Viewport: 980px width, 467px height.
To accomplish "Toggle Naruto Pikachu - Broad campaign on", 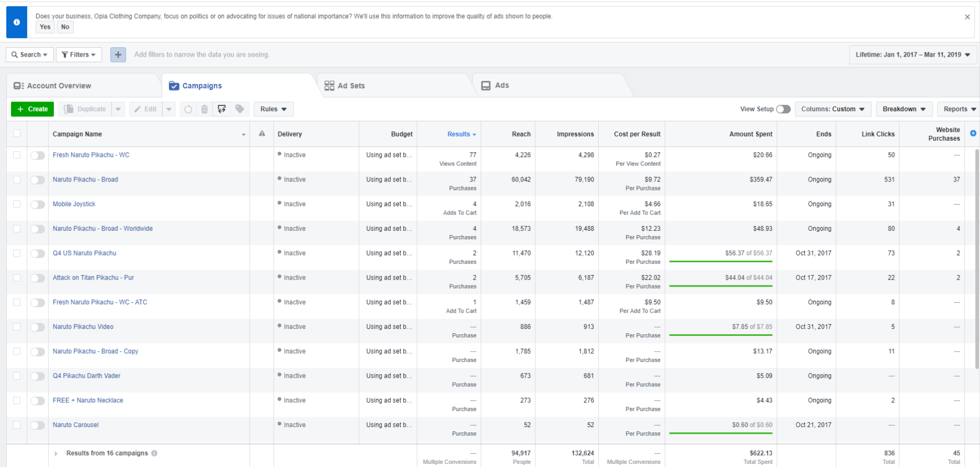I will coord(38,180).
